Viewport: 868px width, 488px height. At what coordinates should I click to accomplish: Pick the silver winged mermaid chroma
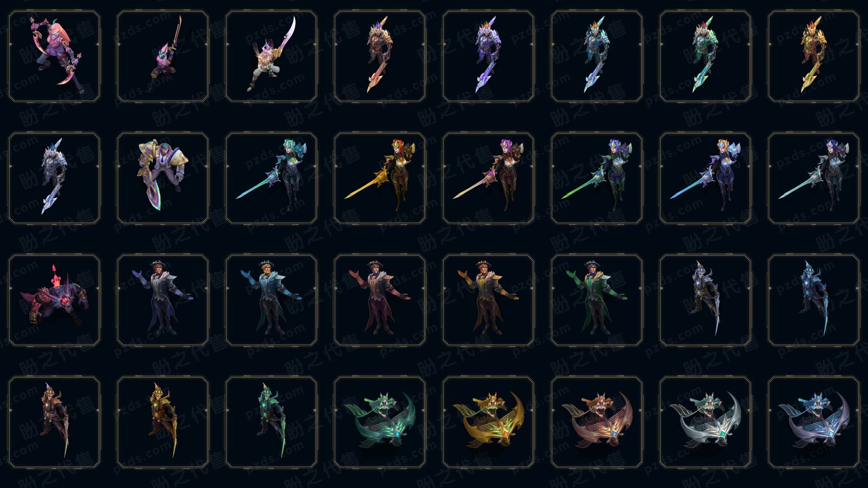coord(705,422)
